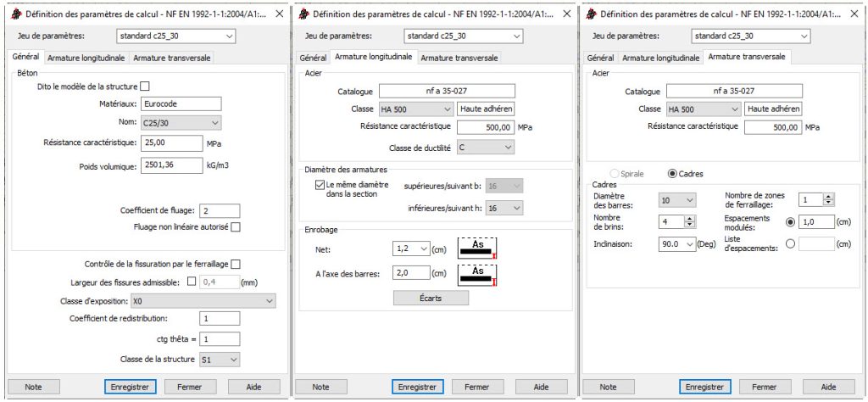Click the ctg thêta input field
The width and height of the screenshot is (868, 402).
(x=220, y=339)
